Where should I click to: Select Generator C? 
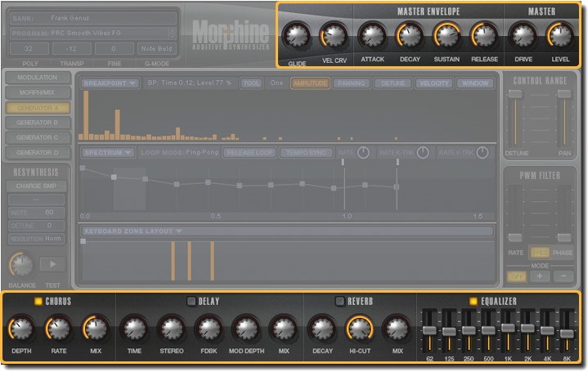point(38,137)
